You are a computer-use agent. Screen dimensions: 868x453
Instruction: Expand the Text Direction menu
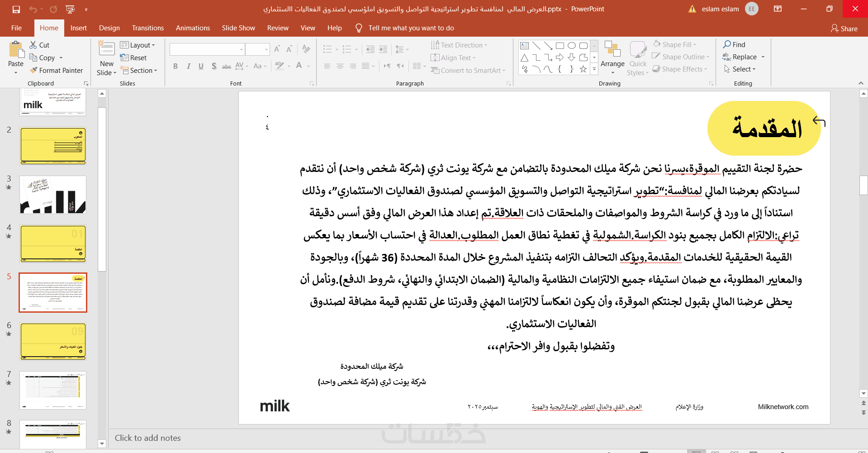tap(460, 45)
